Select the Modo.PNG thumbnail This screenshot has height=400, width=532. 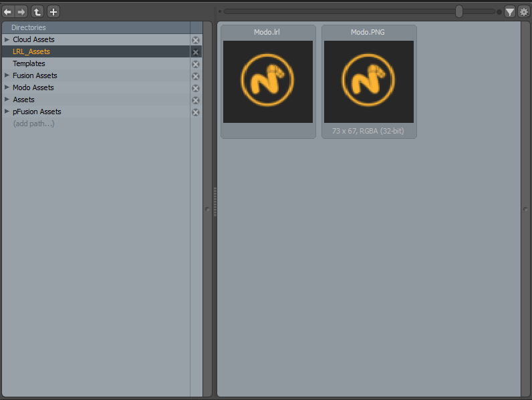pos(369,81)
